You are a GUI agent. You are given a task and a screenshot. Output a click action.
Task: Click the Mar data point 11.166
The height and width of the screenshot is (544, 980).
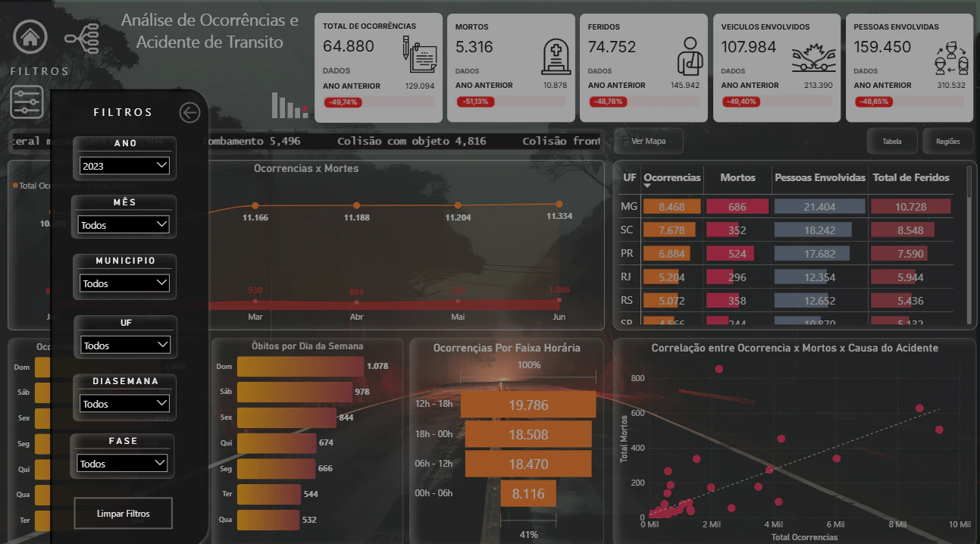pyautogui.click(x=255, y=205)
